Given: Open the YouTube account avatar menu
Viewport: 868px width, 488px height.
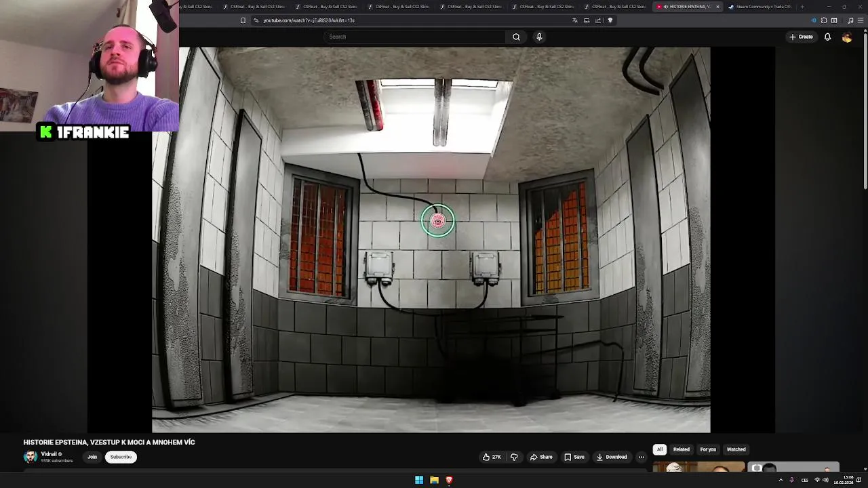Looking at the screenshot, I should (846, 37).
